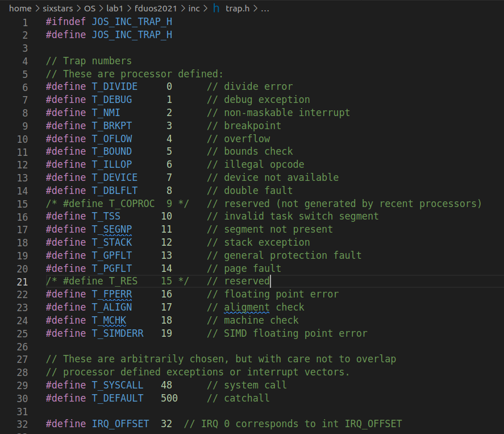Click the inc folder breadcrumb
Viewport: 504px width, 434px height.
pyautogui.click(x=194, y=9)
